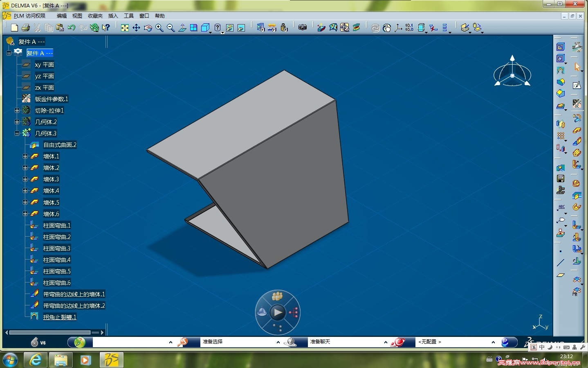This screenshot has width=588, height=368.
Task: Open Windows Media Player from taskbar
Action: (x=86, y=360)
